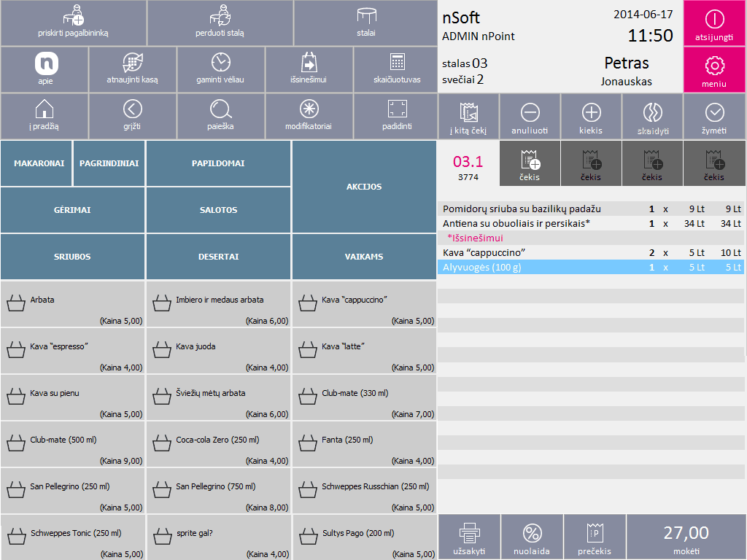
Task: Open modifikatoriai asterisk button
Action: tap(309, 109)
